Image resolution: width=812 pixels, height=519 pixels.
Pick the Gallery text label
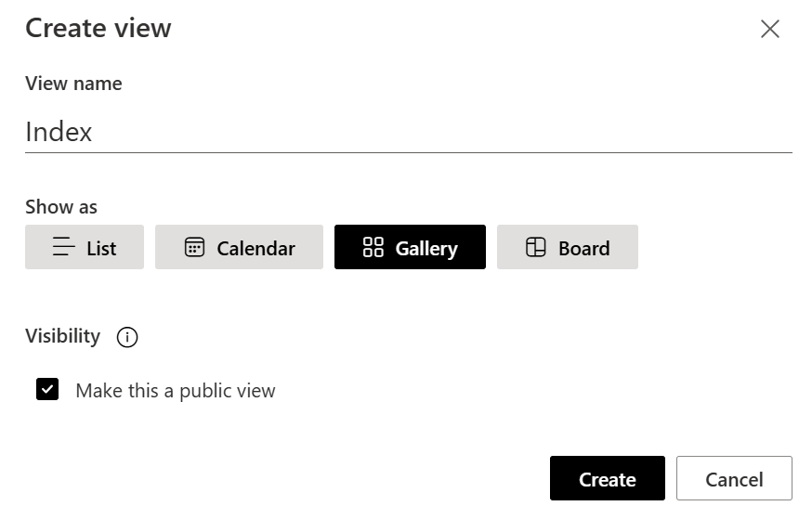point(426,249)
